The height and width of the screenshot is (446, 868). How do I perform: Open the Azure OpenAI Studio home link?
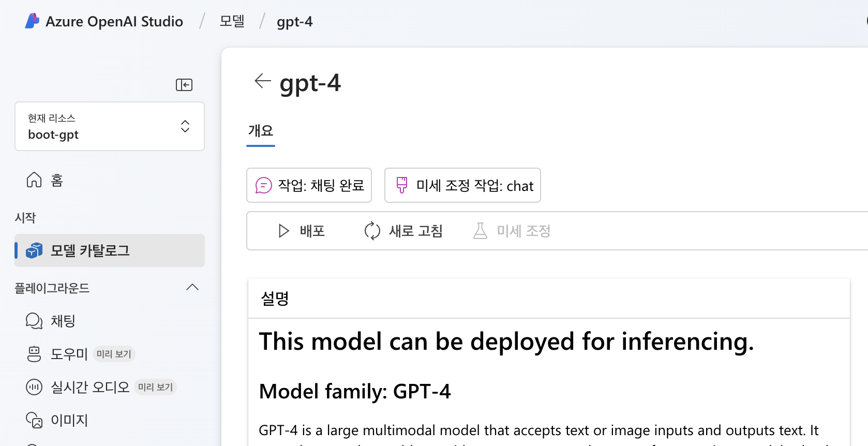point(114,21)
